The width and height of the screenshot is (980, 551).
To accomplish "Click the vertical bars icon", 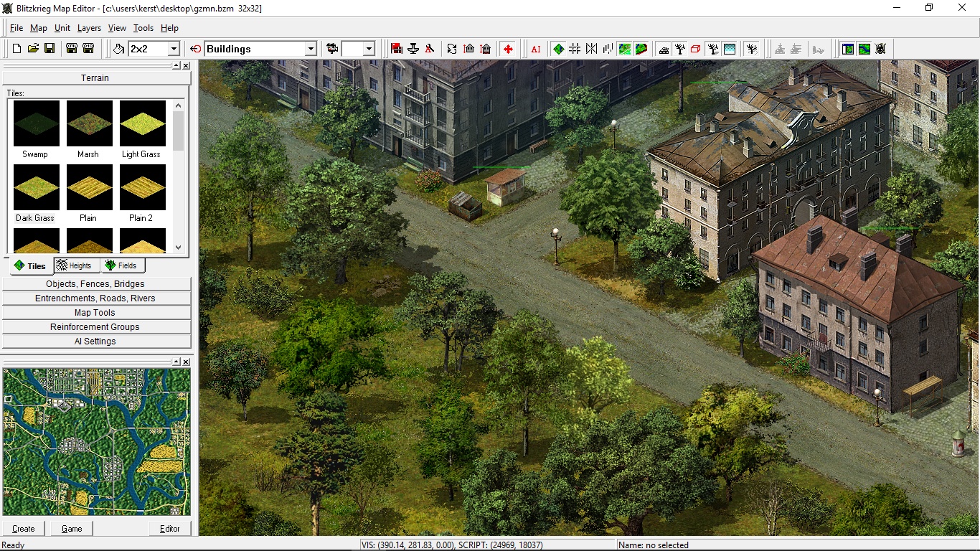I will [x=608, y=49].
